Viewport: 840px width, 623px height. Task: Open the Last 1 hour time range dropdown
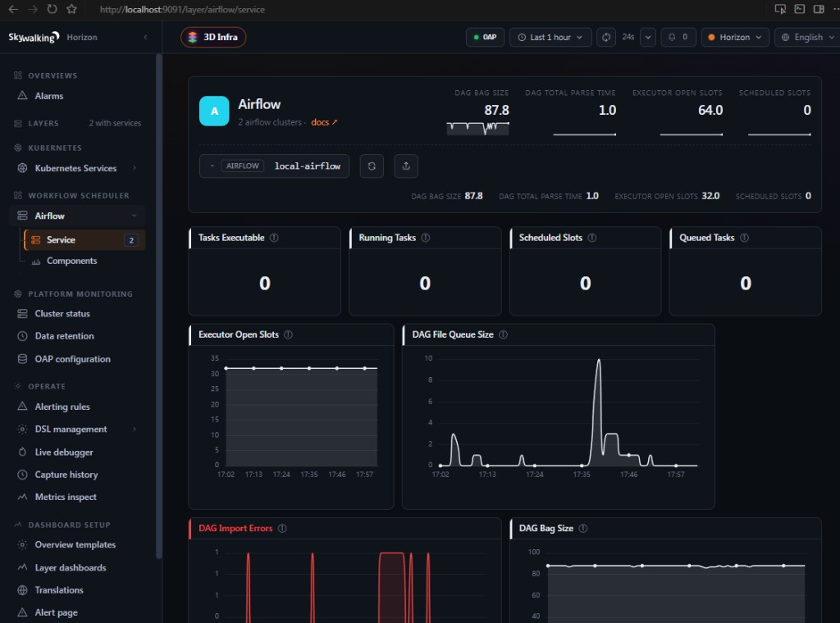click(550, 37)
